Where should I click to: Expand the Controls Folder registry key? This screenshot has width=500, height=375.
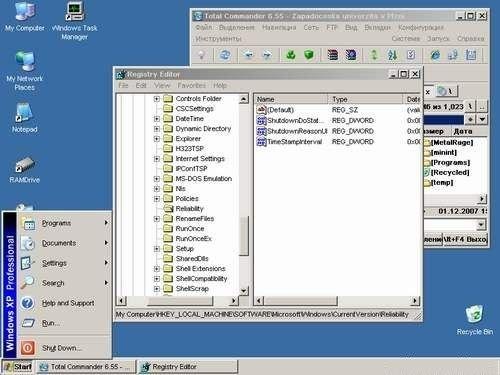click(x=156, y=99)
